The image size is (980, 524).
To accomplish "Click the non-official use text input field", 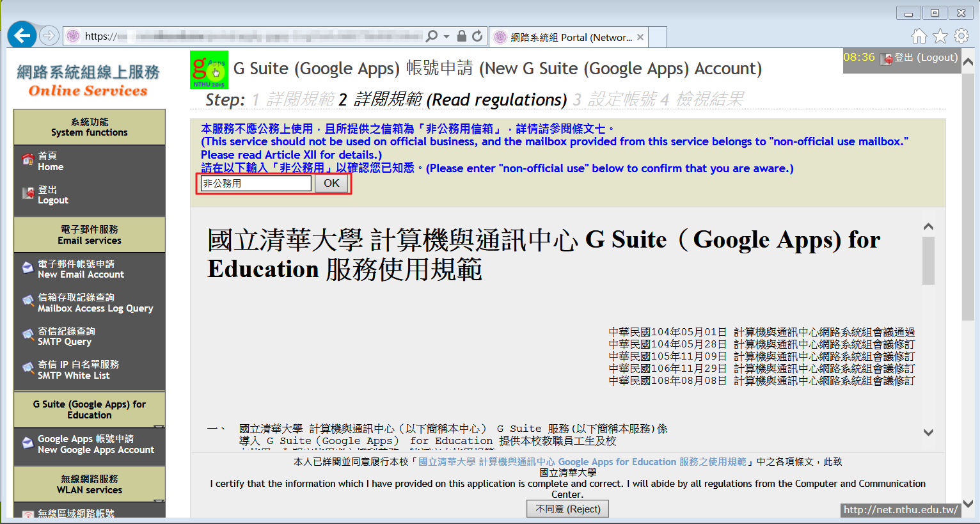I will click(256, 184).
